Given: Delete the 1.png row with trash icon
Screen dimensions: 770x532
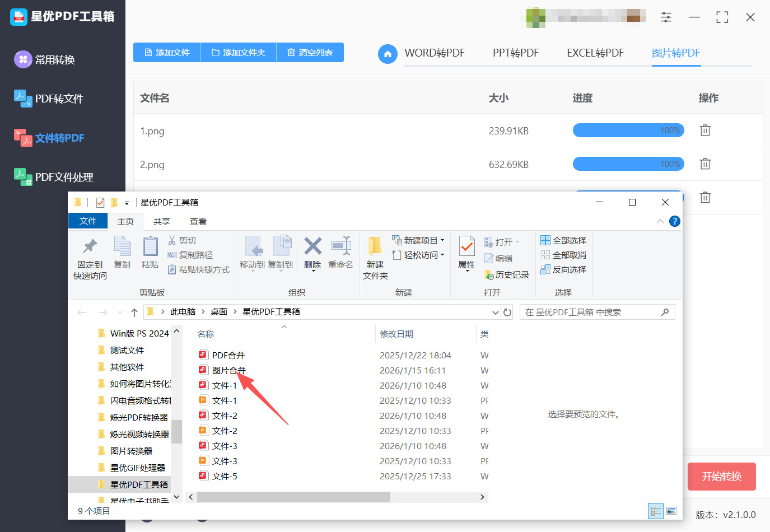Looking at the screenshot, I should coord(705,130).
